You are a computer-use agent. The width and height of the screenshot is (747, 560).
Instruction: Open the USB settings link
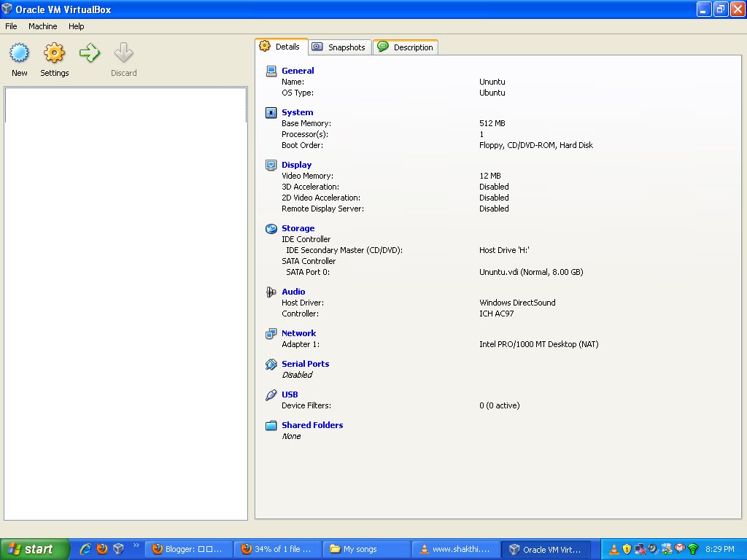290,394
